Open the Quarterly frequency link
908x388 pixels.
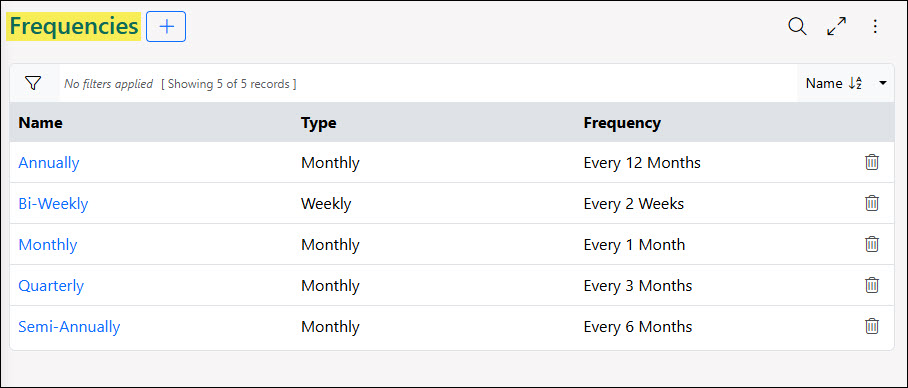click(51, 286)
